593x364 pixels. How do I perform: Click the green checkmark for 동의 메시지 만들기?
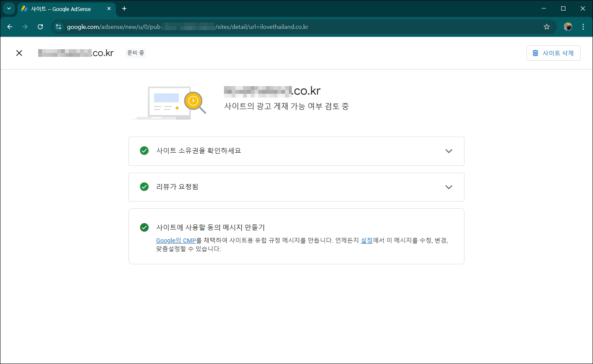coord(144,227)
